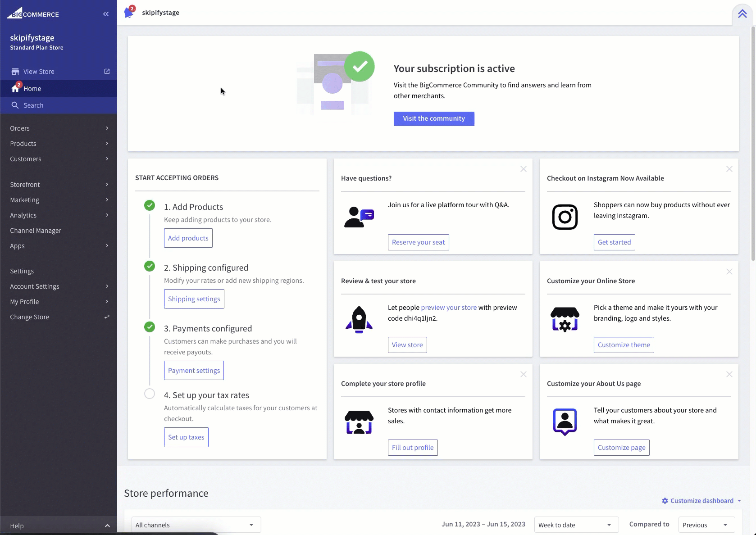756x535 pixels.
Task: Click the Add products button
Action: tap(188, 238)
